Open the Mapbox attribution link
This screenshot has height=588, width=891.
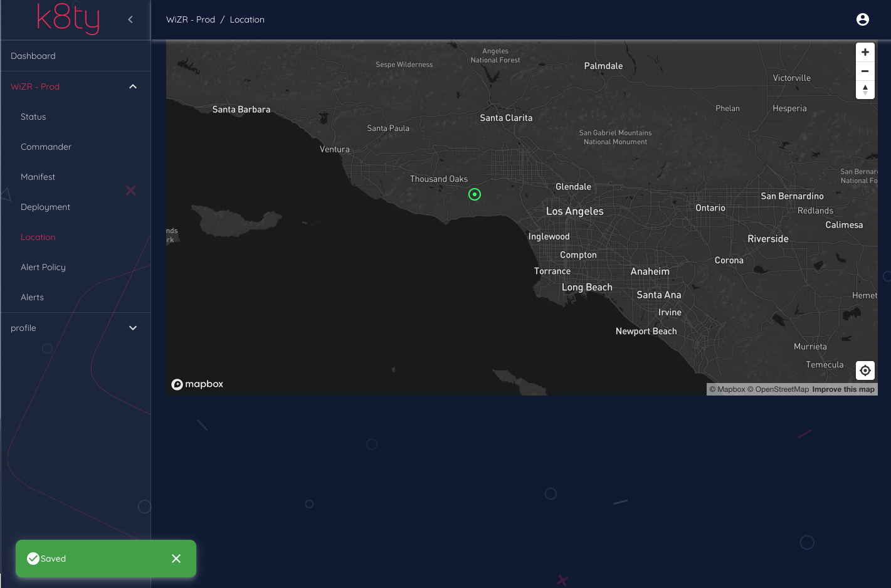(727, 389)
